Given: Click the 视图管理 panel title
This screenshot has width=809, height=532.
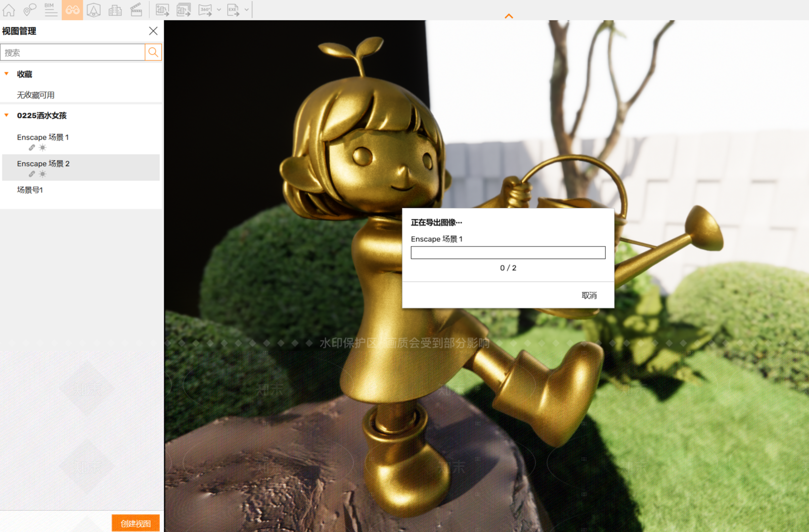Looking at the screenshot, I should click(19, 31).
